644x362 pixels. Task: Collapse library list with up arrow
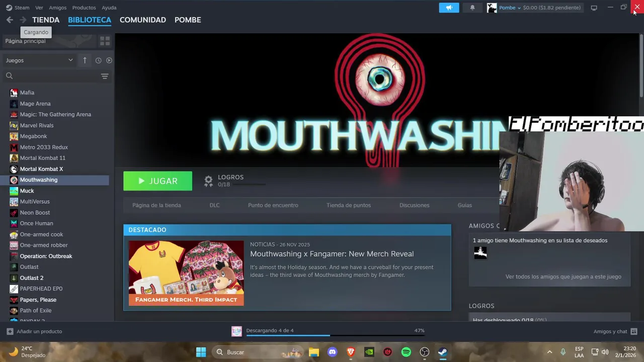(85, 60)
